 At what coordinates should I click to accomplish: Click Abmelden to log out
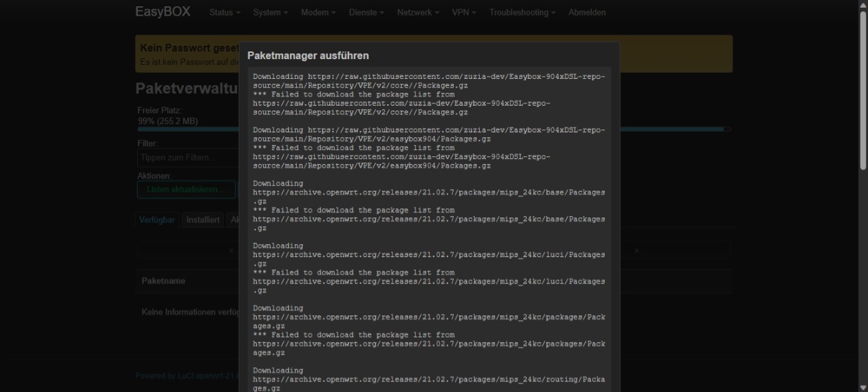[x=587, y=13]
